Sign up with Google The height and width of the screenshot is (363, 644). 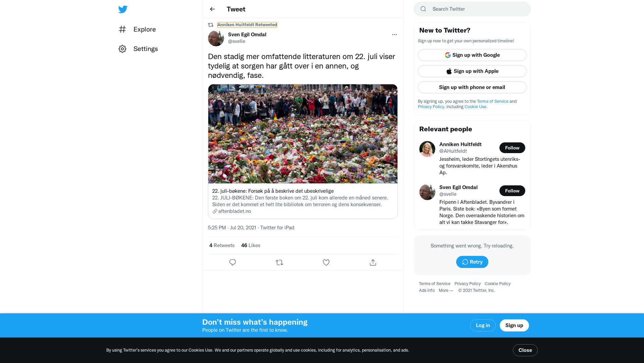coord(472,55)
